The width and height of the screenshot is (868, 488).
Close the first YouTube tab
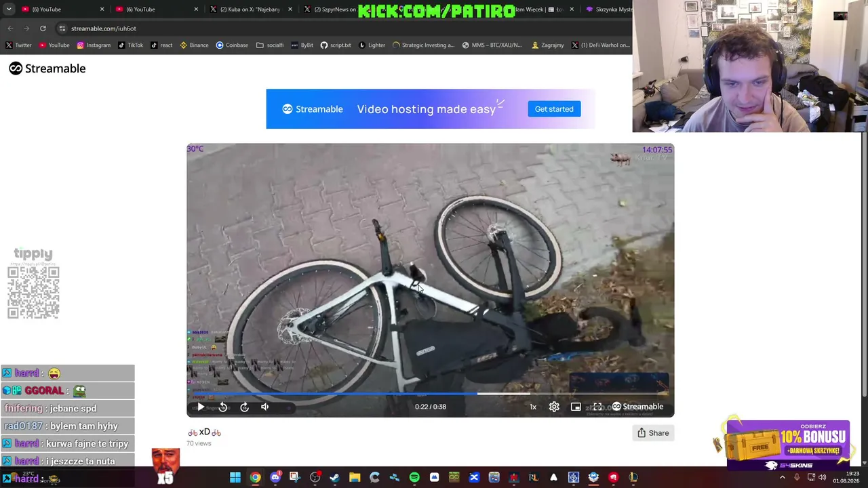102,9
